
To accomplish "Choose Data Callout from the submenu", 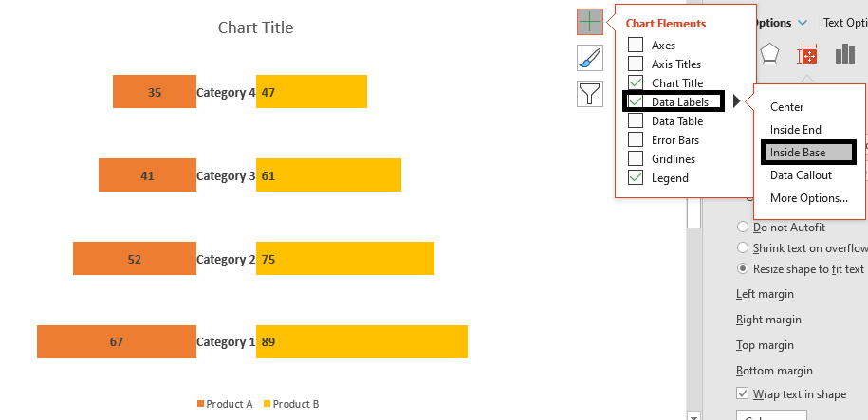I will click(x=801, y=174).
